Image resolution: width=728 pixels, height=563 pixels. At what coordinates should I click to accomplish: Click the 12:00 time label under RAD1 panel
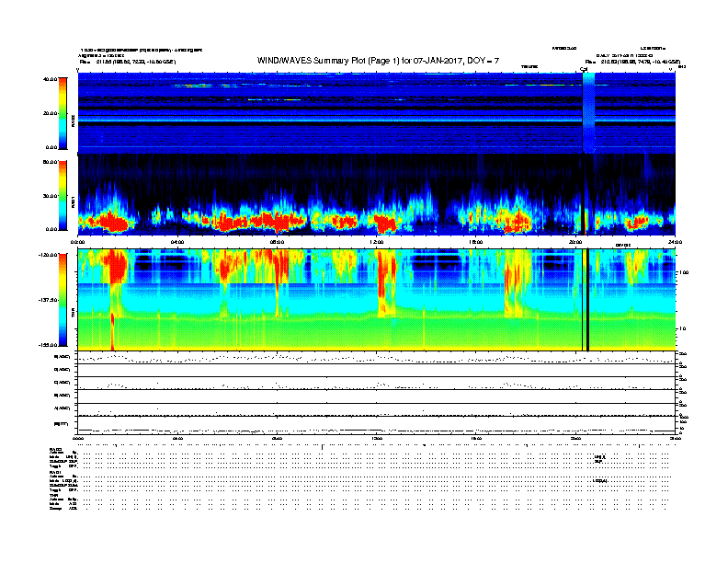[x=376, y=242]
